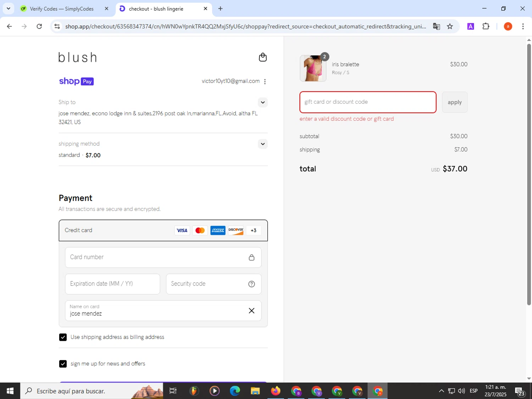Open the Chrome profile avatar
This screenshot has width=532, height=399.
[508, 27]
